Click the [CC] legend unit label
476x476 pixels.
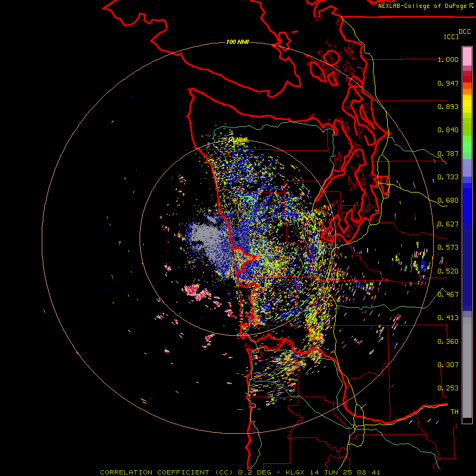[x=451, y=36]
